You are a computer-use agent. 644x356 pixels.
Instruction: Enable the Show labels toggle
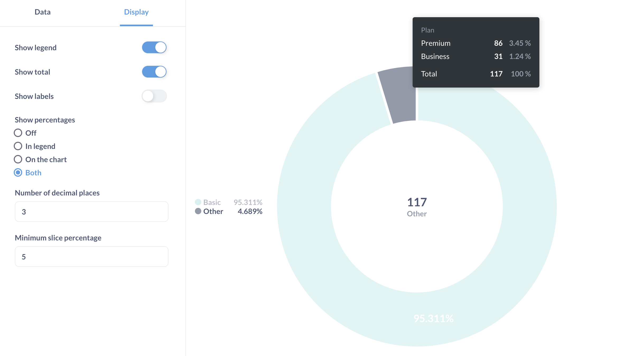[154, 96]
